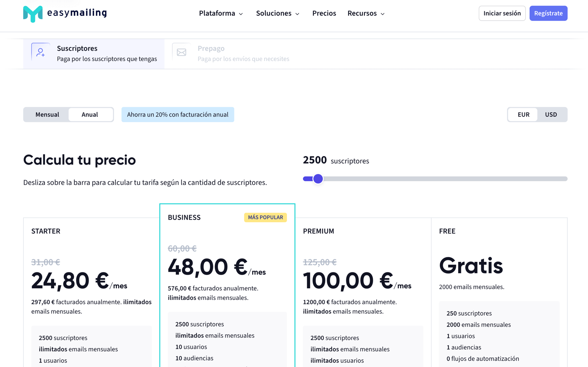Click the Iniciar sesión button
The height and width of the screenshot is (367, 588).
point(502,13)
